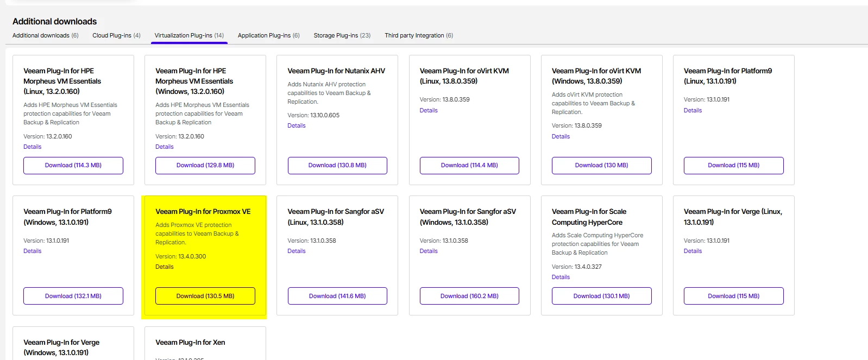Show Details for oVirt KVM Windows plug-in
Viewport: 868px width, 360px height.
tap(561, 136)
